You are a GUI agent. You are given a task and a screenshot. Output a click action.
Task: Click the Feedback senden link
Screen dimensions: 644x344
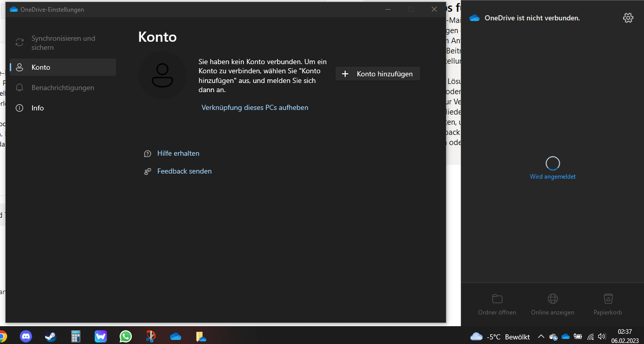click(x=184, y=171)
